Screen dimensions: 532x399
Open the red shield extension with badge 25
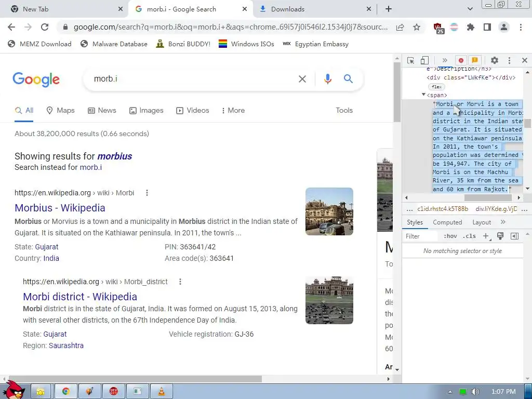pos(438,28)
